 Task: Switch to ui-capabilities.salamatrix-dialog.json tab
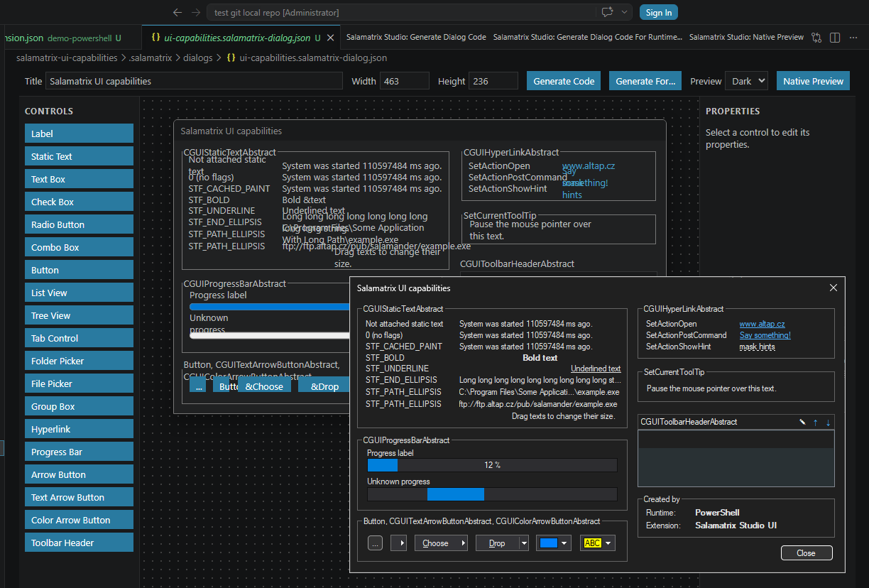point(236,37)
